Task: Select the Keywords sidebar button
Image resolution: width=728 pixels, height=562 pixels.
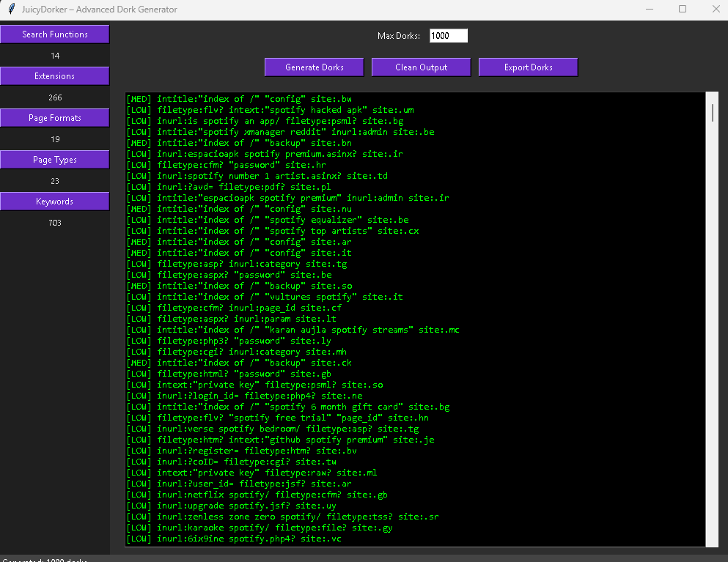Action: click(x=55, y=201)
